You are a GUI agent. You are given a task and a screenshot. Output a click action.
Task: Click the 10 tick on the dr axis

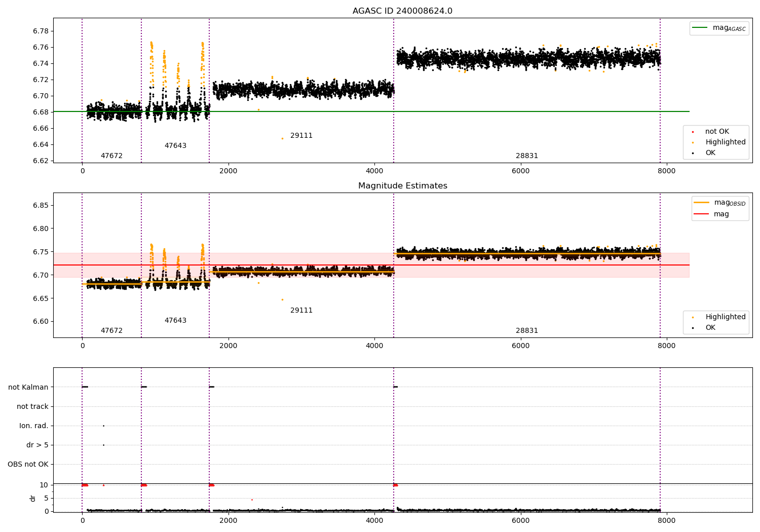pos(44,485)
